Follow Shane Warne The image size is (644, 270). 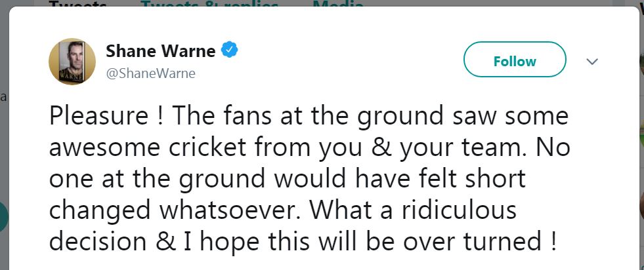pyautogui.click(x=515, y=61)
